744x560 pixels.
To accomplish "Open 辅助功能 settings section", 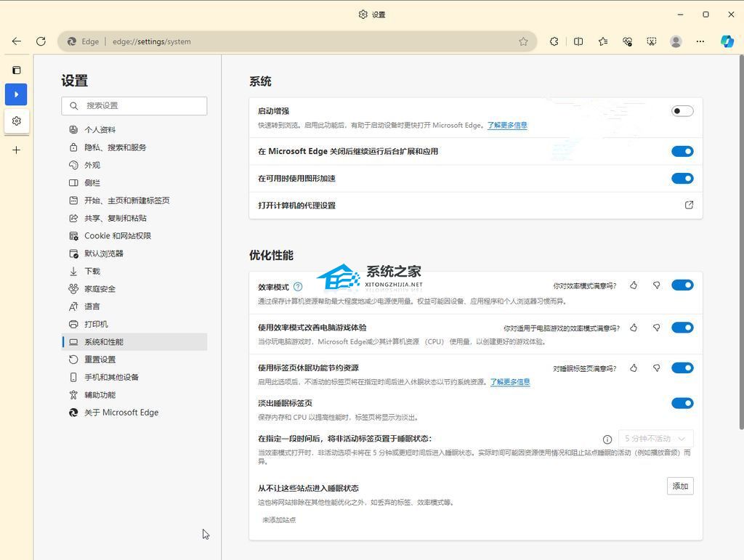I will [134, 395].
